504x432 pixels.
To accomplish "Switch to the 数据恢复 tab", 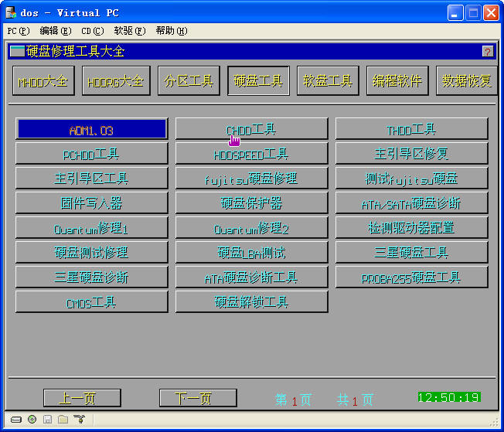I will click(x=467, y=80).
